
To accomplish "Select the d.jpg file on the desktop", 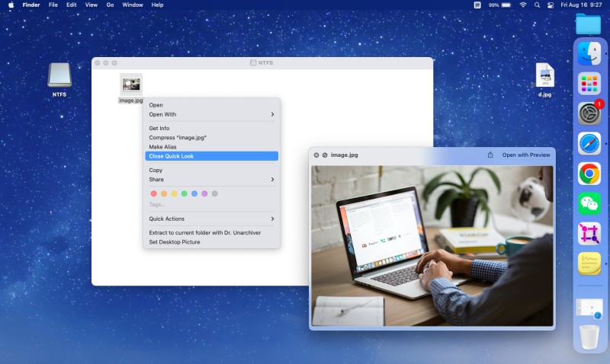I will click(544, 78).
